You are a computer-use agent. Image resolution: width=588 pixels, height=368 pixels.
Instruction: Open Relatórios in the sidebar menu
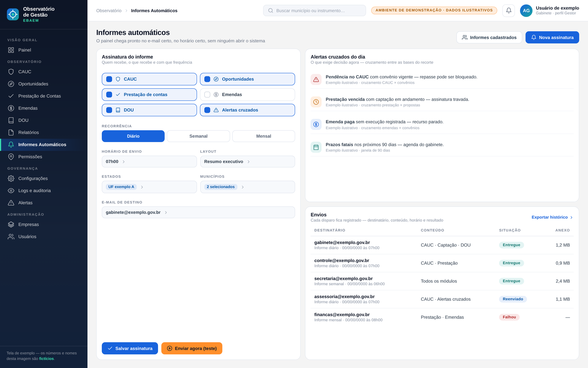click(44, 132)
